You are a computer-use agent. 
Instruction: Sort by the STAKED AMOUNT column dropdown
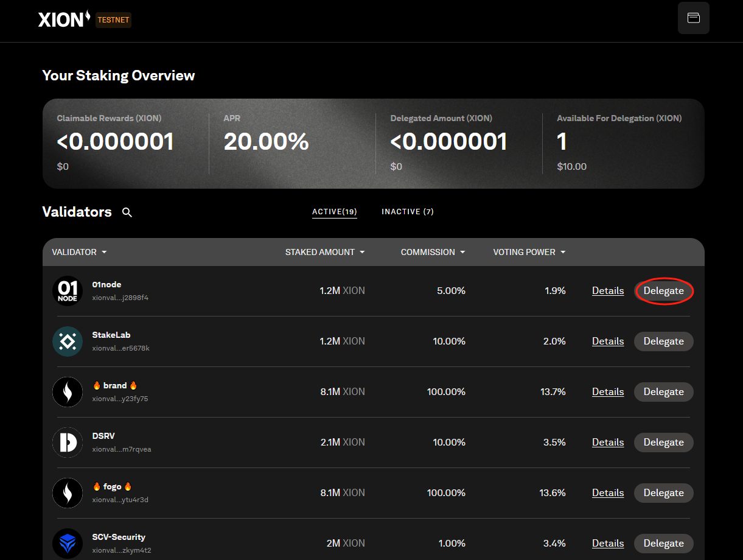click(x=325, y=252)
